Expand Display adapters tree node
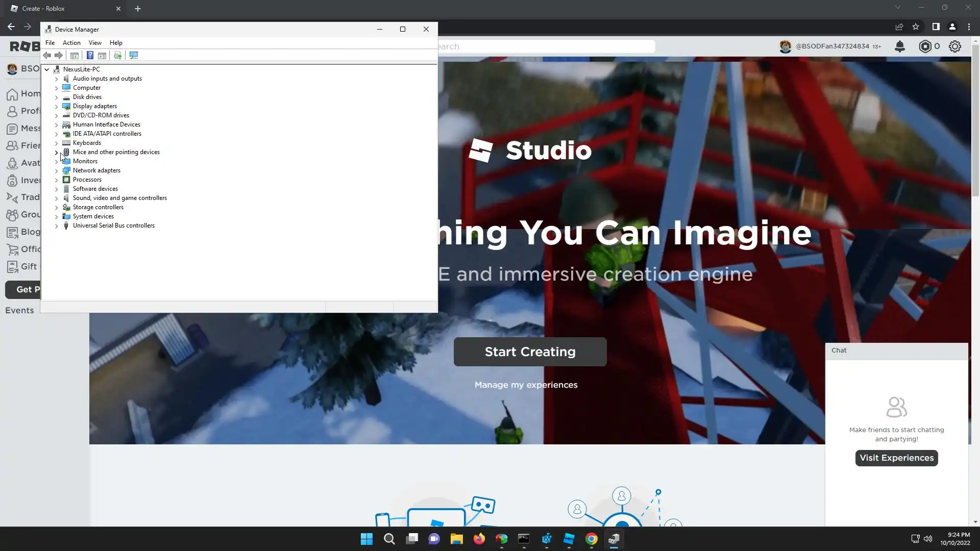The height and width of the screenshot is (551, 980). 57,106
